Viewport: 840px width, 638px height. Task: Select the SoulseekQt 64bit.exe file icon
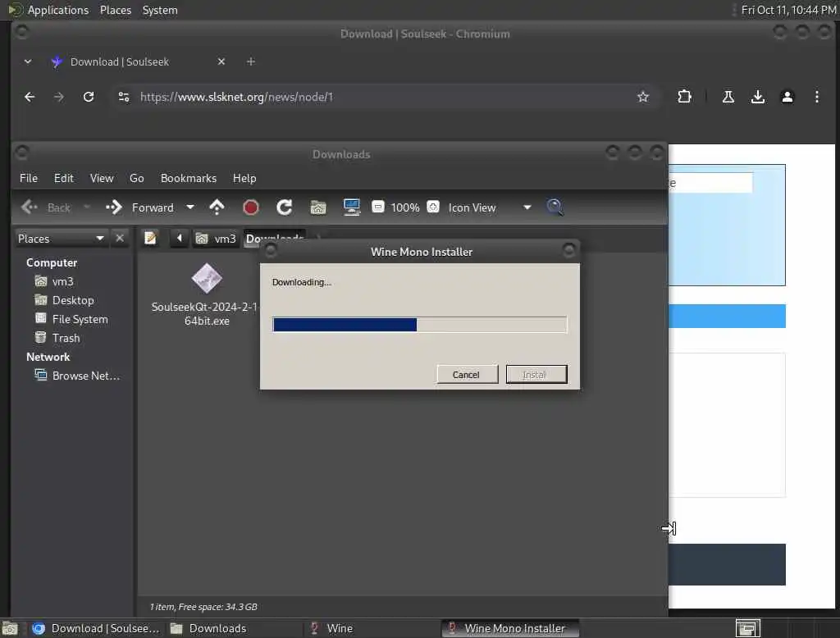click(x=207, y=279)
